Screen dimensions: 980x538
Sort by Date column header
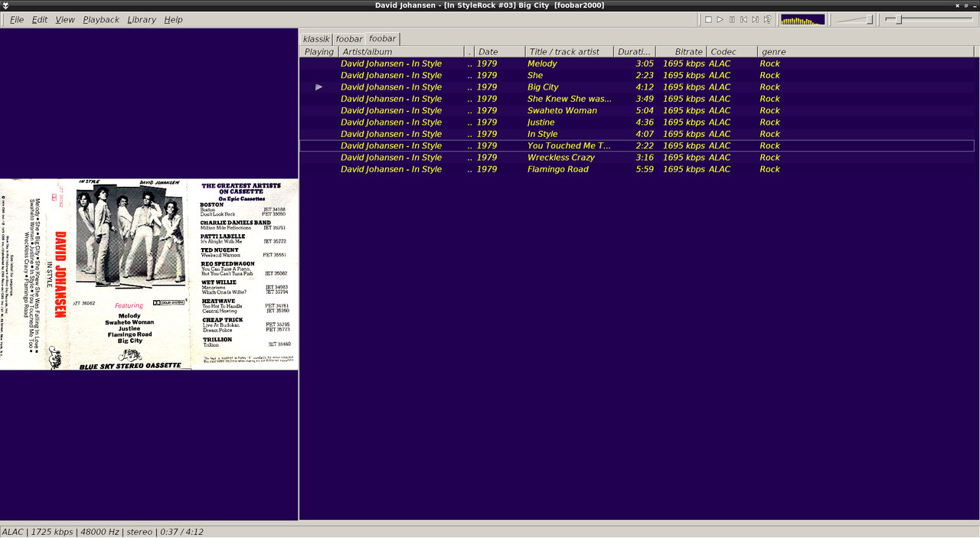(499, 51)
